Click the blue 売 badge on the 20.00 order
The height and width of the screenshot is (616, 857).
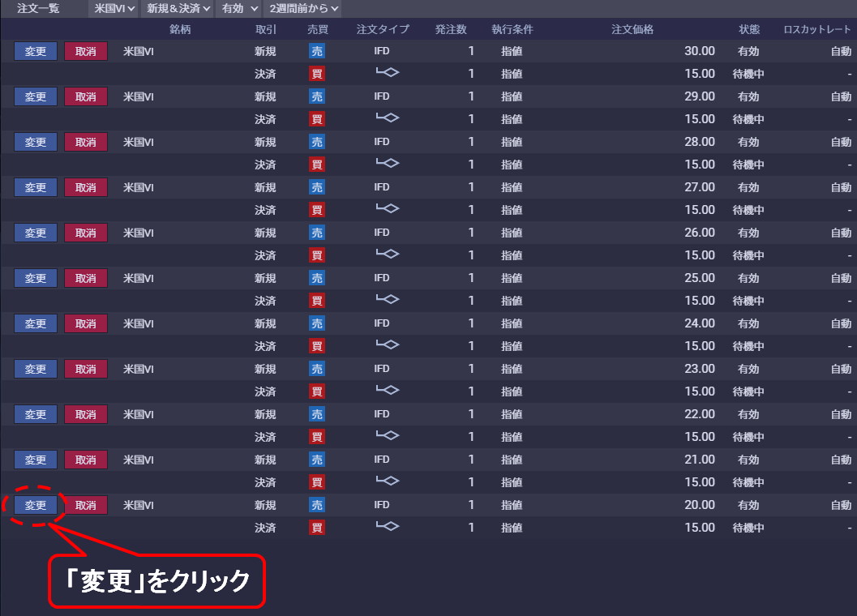317,505
